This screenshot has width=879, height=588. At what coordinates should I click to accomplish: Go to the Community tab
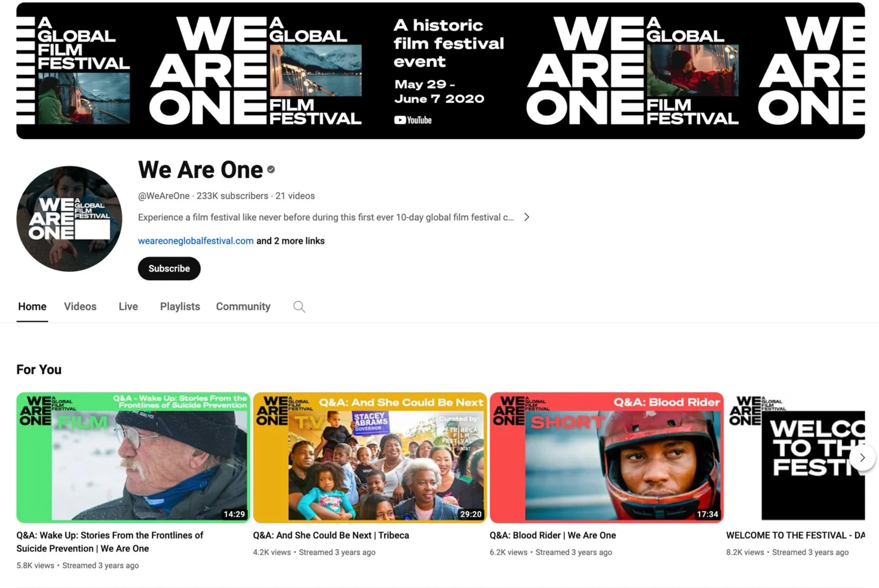243,307
